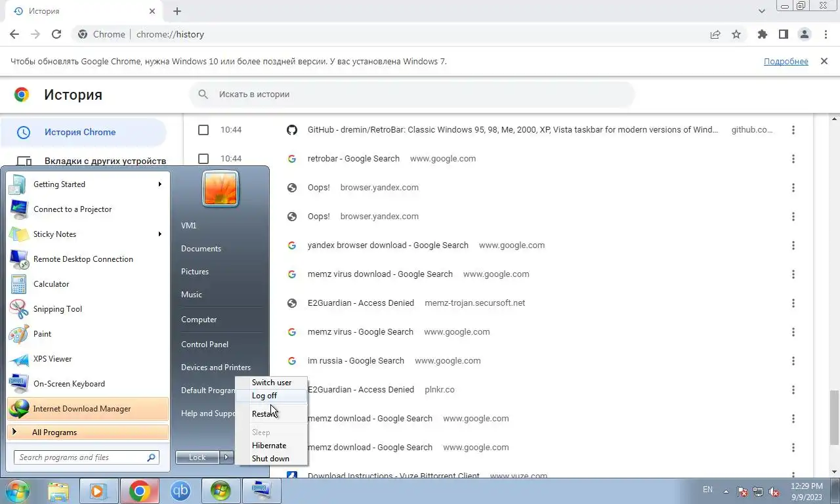Click the Lock button in Start menu

click(x=198, y=457)
